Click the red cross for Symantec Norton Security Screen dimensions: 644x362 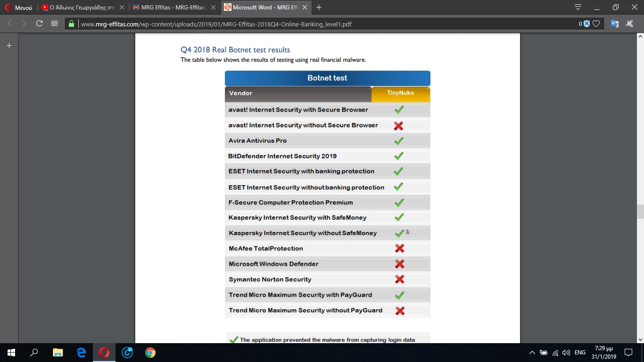pyautogui.click(x=400, y=280)
